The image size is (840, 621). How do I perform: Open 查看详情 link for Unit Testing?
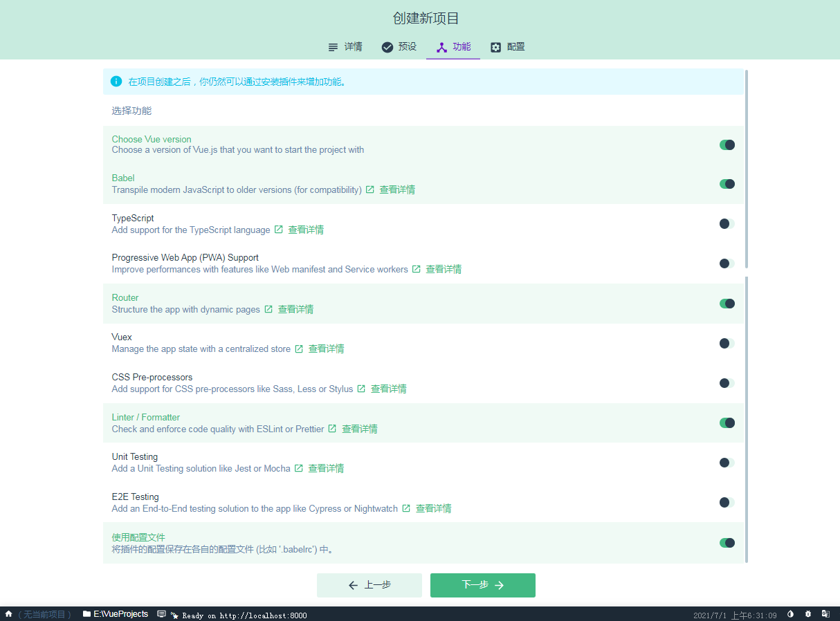coord(326,468)
